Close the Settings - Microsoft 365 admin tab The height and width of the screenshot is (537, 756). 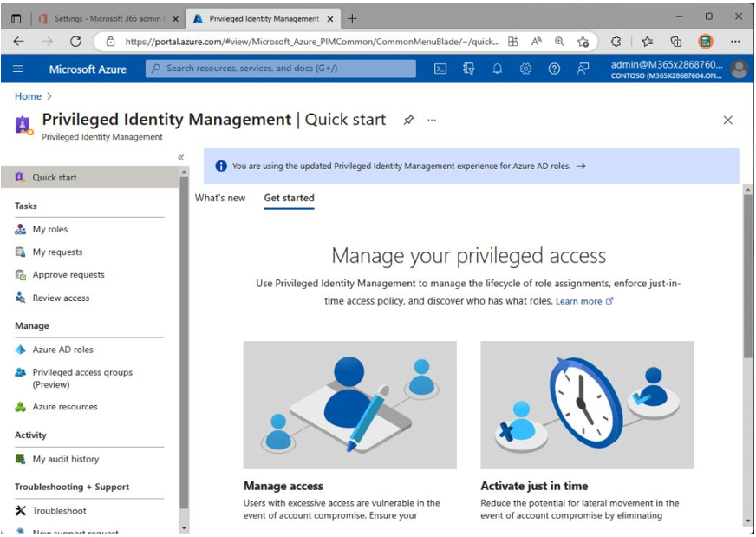(175, 19)
